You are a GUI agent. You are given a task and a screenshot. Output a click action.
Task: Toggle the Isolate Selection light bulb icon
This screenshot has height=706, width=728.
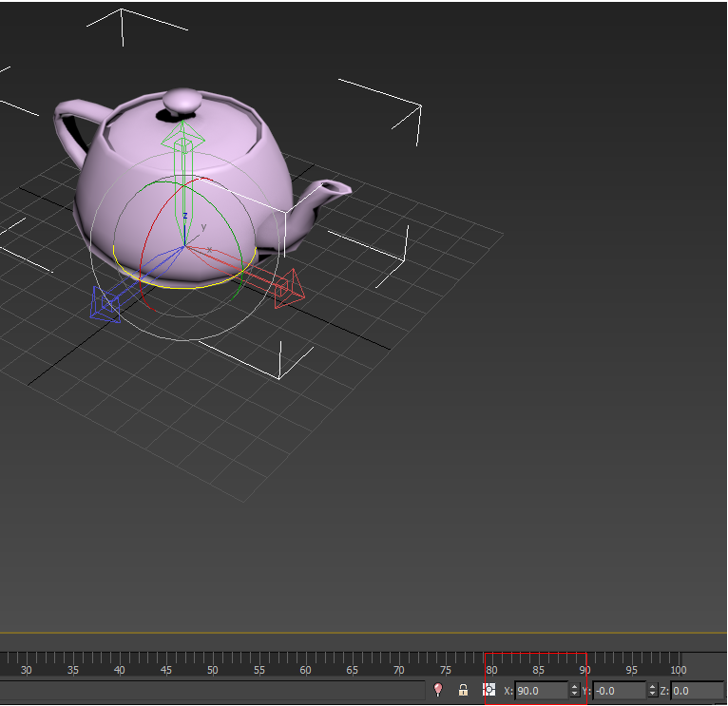pos(438,690)
